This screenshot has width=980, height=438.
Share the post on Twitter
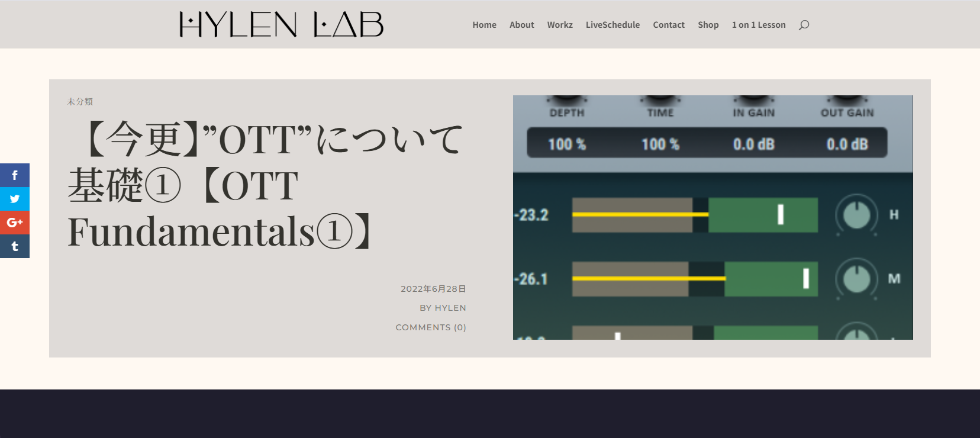(x=15, y=199)
